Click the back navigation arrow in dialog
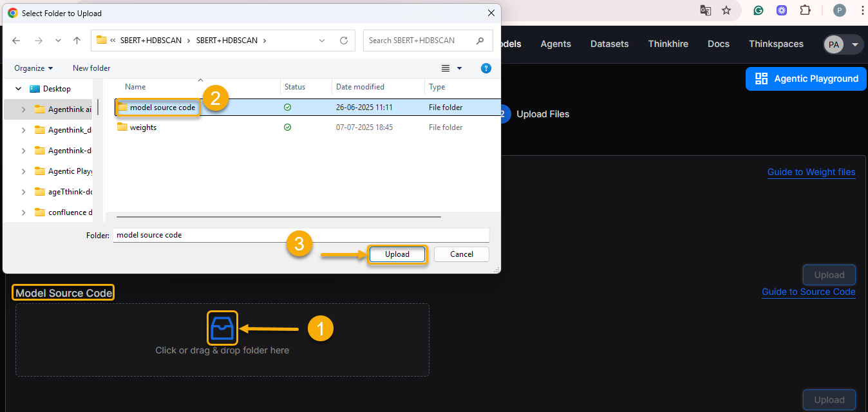Image resolution: width=868 pixels, height=412 pixels. [16, 41]
